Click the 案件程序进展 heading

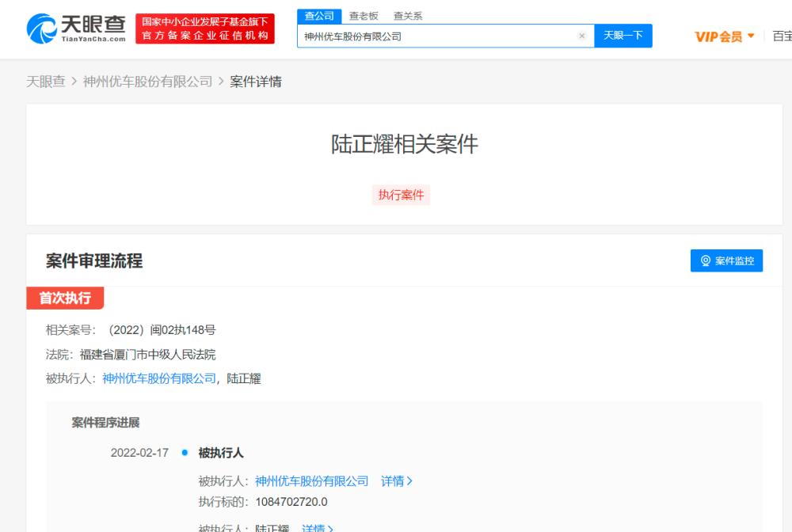click(x=105, y=423)
